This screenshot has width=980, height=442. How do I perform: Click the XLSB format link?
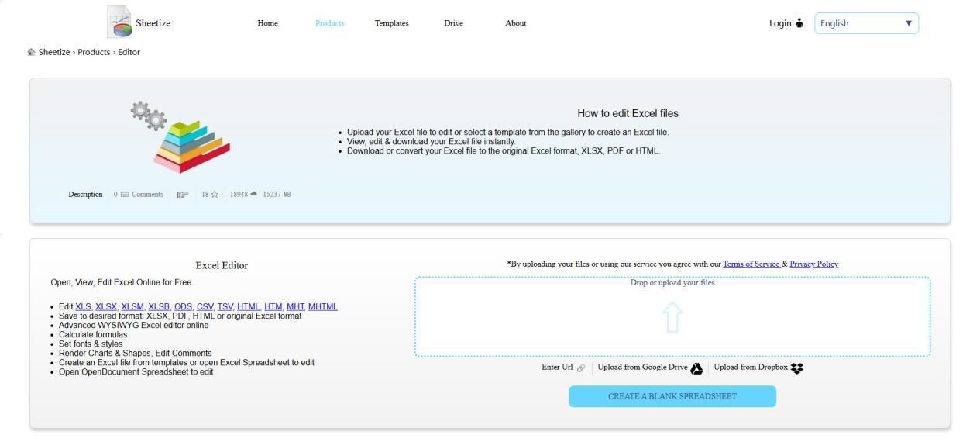pos(159,307)
